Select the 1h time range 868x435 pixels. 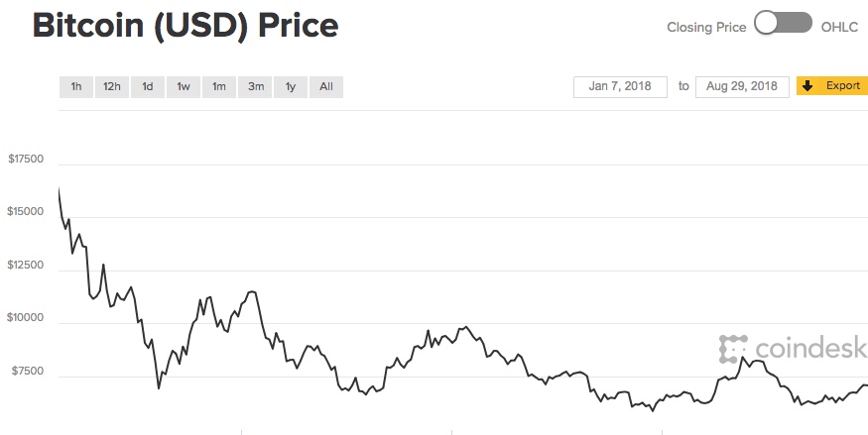(x=75, y=87)
